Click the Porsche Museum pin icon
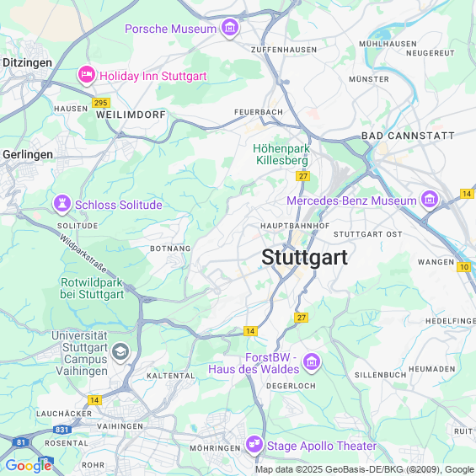476x476 pixels. pos(230,28)
